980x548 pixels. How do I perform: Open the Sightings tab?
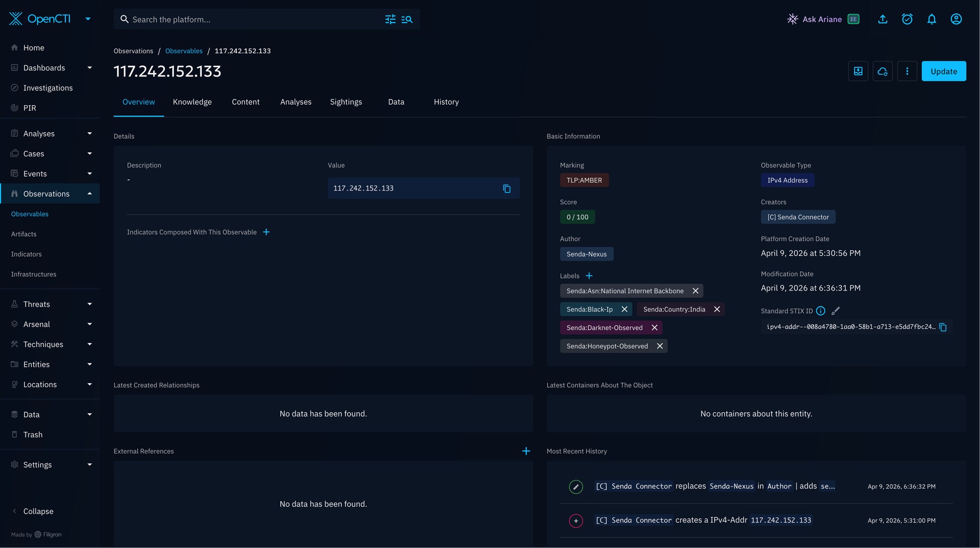[346, 102]
